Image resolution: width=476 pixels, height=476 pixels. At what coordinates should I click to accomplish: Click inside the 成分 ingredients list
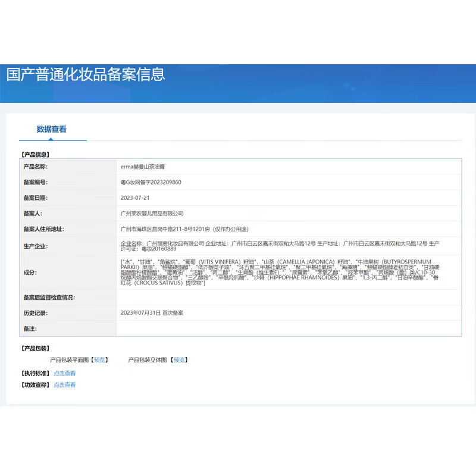point(280,273)
